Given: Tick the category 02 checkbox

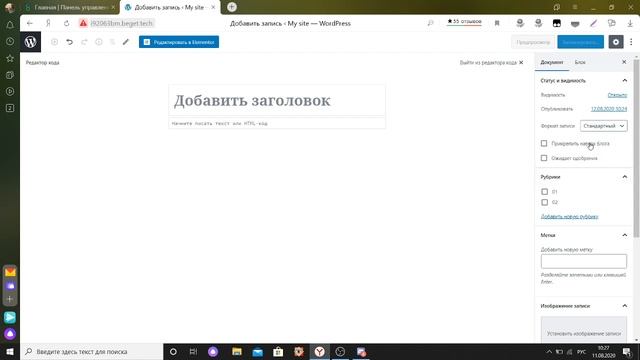Looking at the screenshot, I should pos(544,202).
